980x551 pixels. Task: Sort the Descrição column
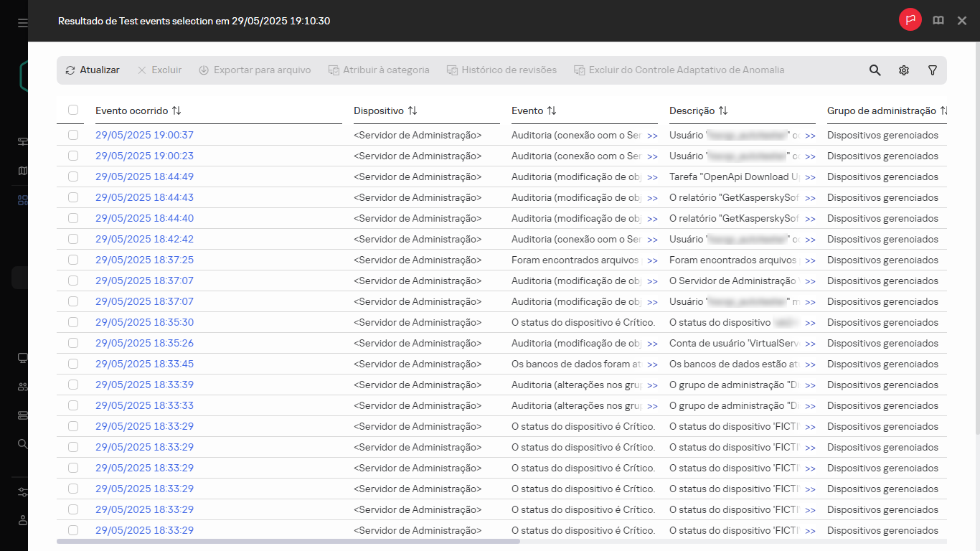click(x=723, y=110)
